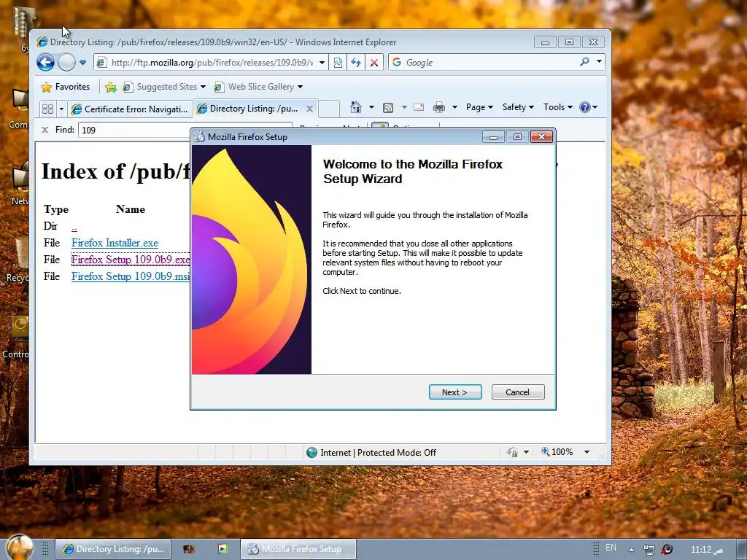Click Firefox Setup 109.0b9.exe link
Image resolution: width=747 pixels, height=560 pixels.
coord(131,260)
